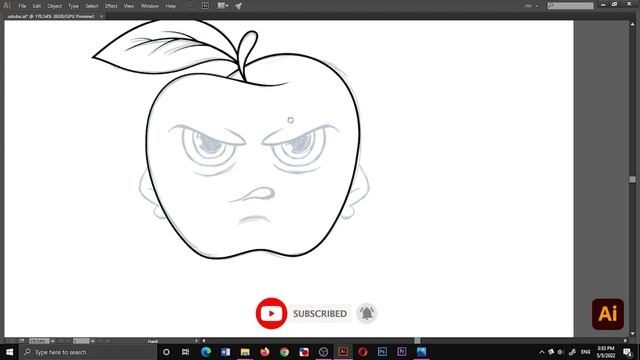640x360 pixels.
Task: Open the Type menu
Action: (x=73, y=6)
